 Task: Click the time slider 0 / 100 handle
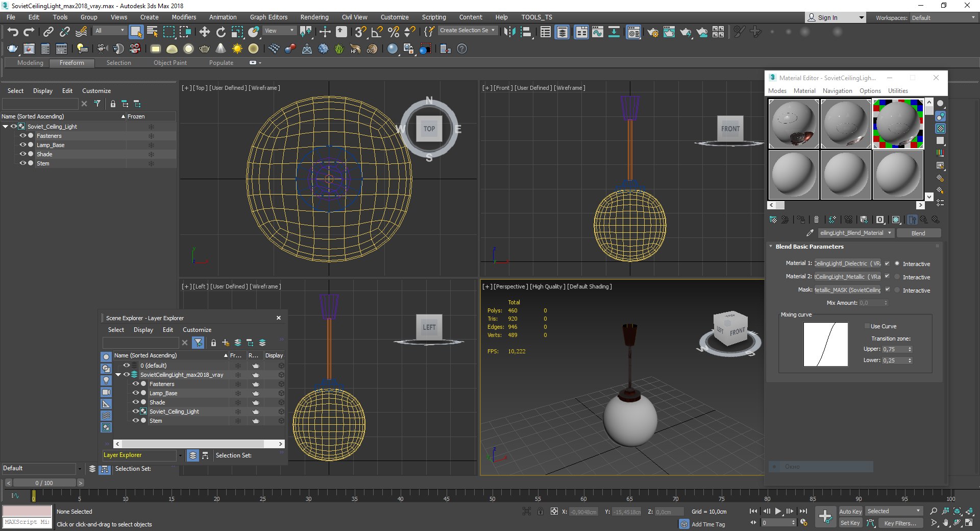44,483
